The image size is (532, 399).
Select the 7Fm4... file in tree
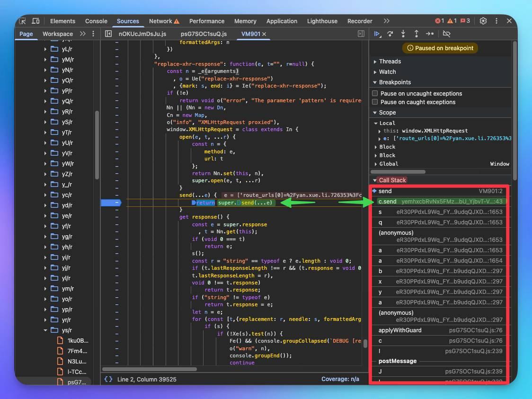(77, 351)
